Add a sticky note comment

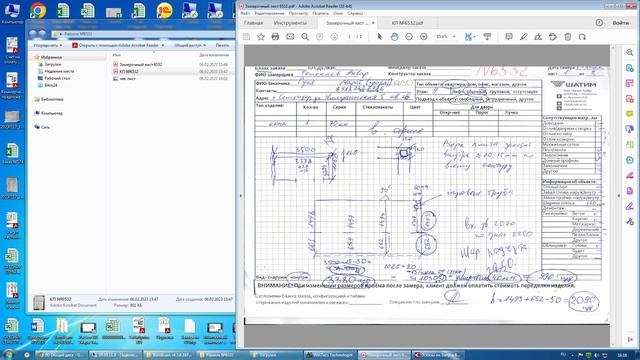click(x=509, y=37)
